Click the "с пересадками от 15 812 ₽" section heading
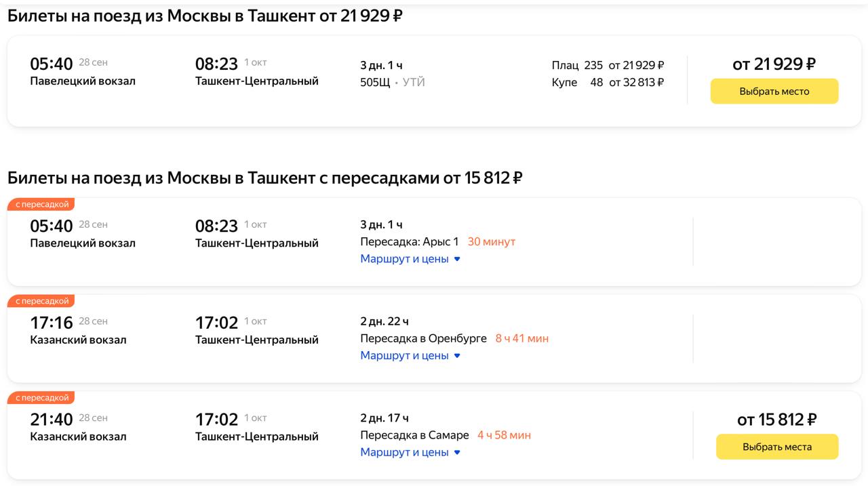This screenshot has height=486, width=868. click(x=264, y=178)
